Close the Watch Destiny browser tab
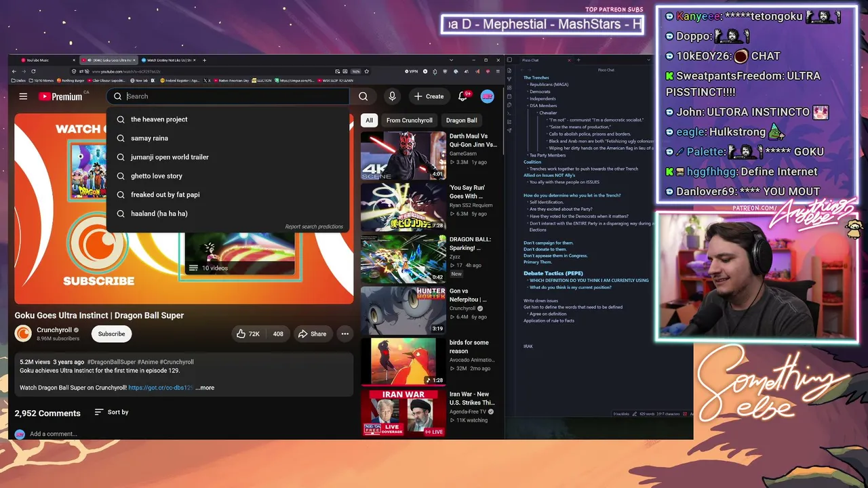This screenshot has width=868, height=488. (195, 60)
